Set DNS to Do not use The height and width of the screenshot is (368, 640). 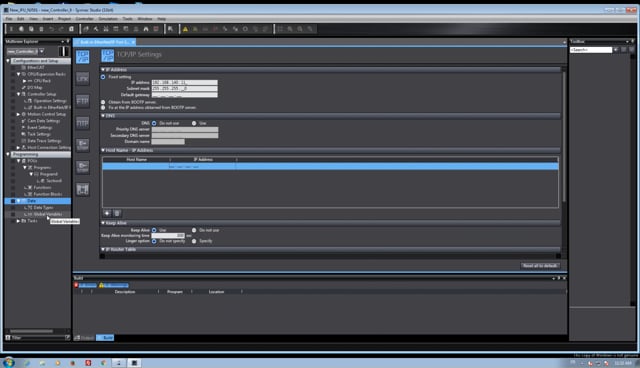[154, 123]
